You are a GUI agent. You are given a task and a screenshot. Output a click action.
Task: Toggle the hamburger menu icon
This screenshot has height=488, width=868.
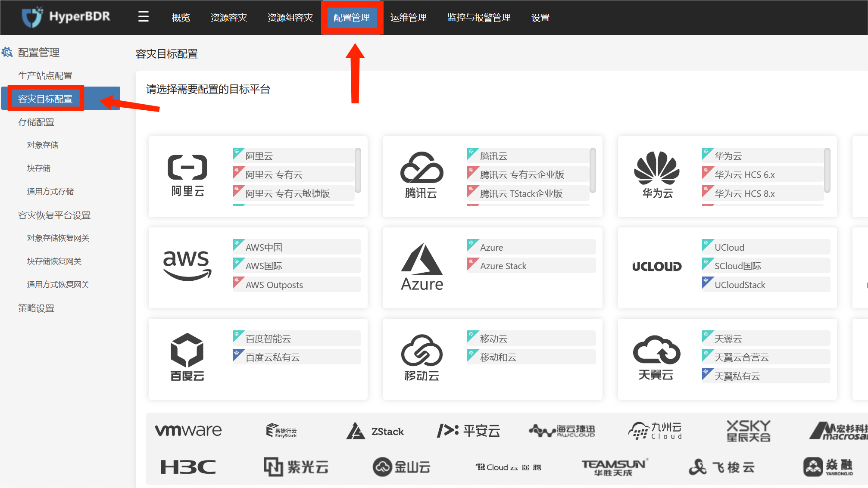tap(144, 17)
